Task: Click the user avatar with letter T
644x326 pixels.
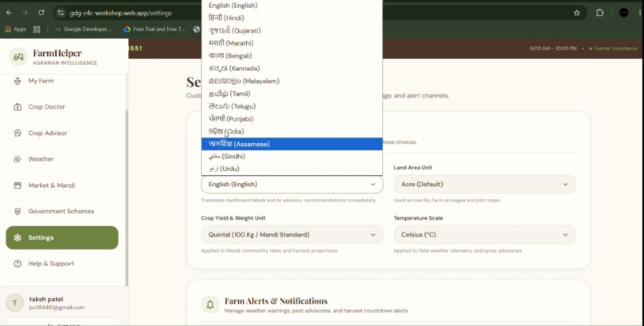Action: coord(15,303)
